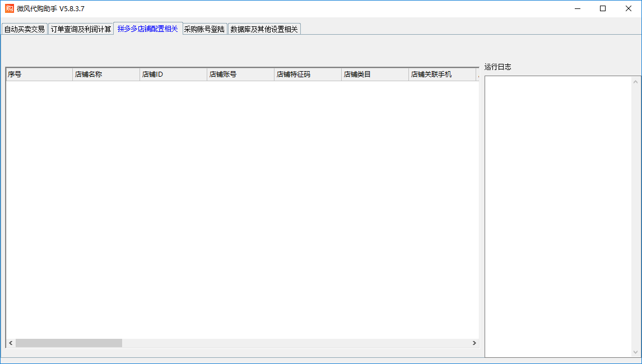
Task: Click the 运行日志 scroll up arrow
Action: tap(636, 82)
